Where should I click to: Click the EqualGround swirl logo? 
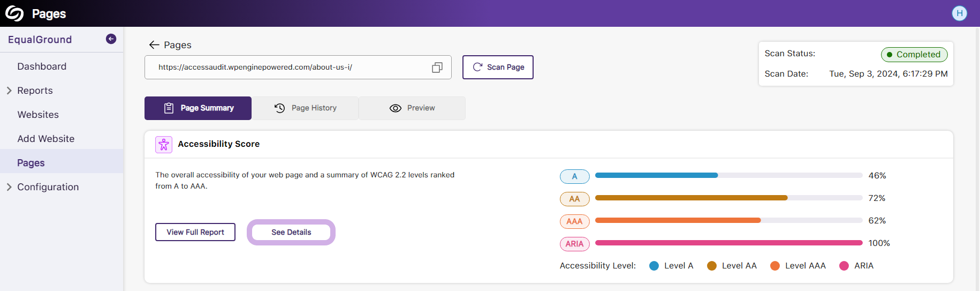[14, 13]
